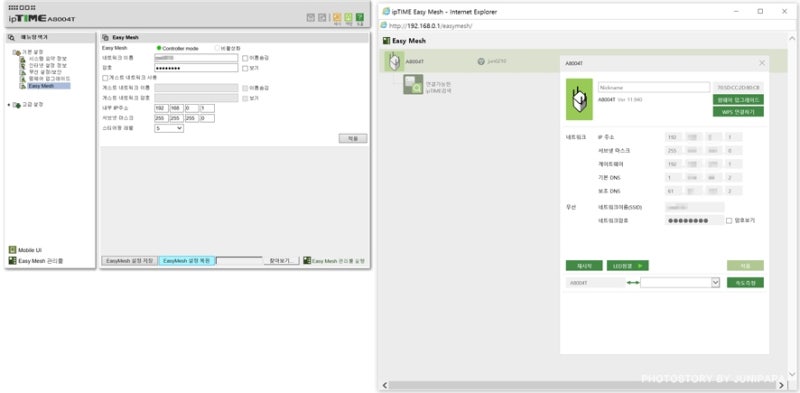Screen dimensions: 800x393
Task: Open the steering level dropdown showing 5
Action: pos(169,129)
